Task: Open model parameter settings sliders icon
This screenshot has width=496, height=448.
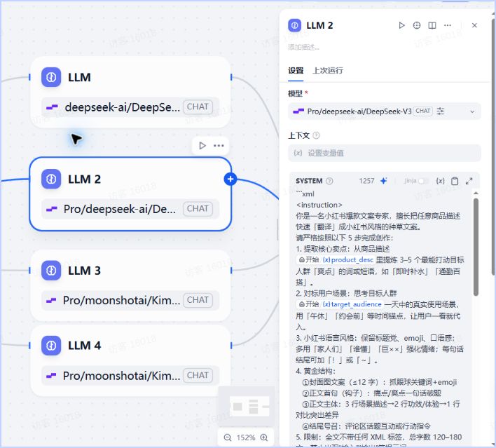Action: tap(441, 111)
